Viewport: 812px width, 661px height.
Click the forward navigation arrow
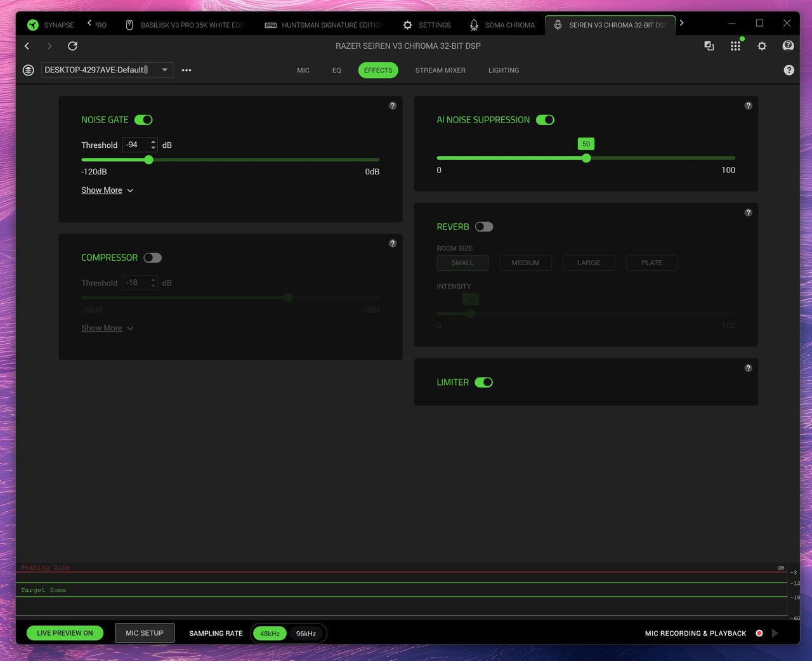click(x=49, y=46)
